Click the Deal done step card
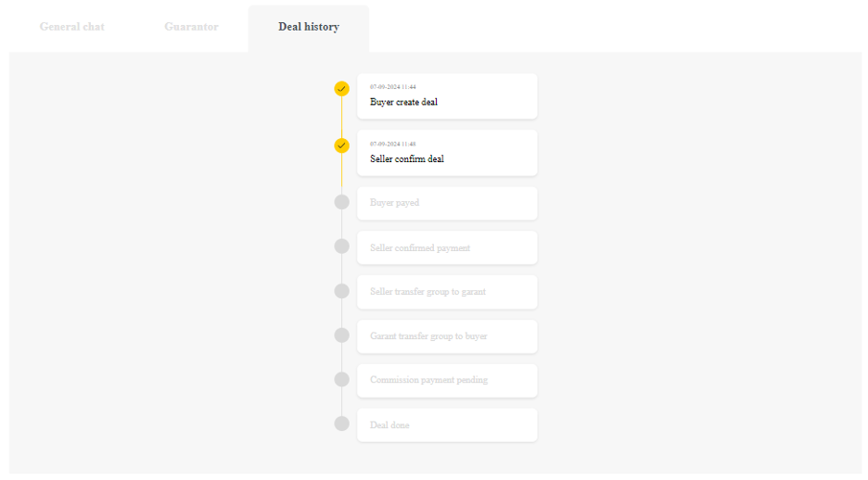Image resolution: width=868 pixels, height=480 pixels. [447, 424]
